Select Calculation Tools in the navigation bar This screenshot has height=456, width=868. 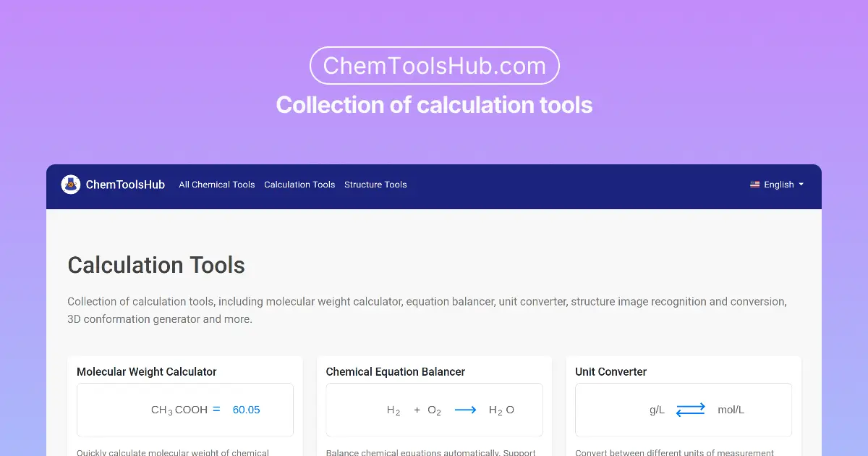pos(299,185)
